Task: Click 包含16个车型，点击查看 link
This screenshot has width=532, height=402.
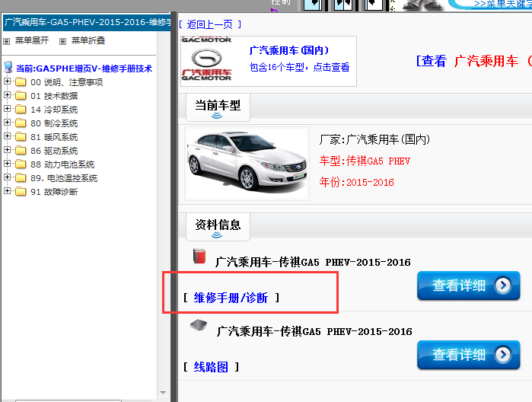Action: [x=299, y=67]
